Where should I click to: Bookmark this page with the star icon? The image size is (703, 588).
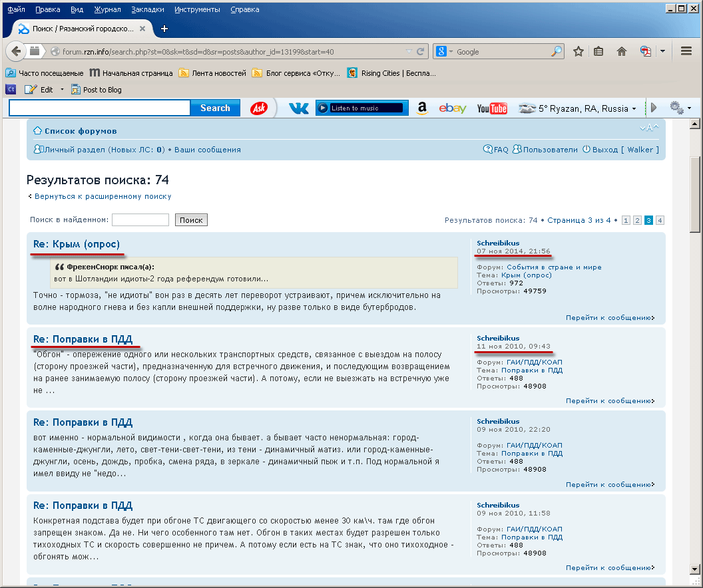[x=579, y=51]
